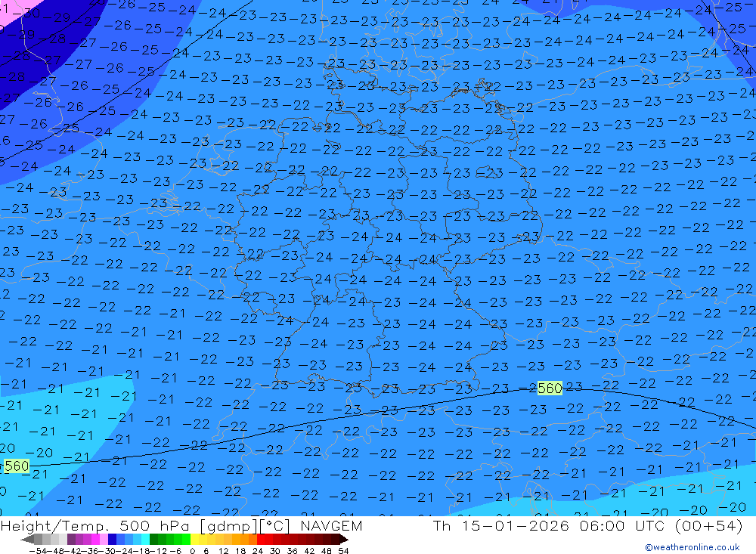756x554 pixels.
Task: Click the right arrow end of the legend
Action: (344, 539)
